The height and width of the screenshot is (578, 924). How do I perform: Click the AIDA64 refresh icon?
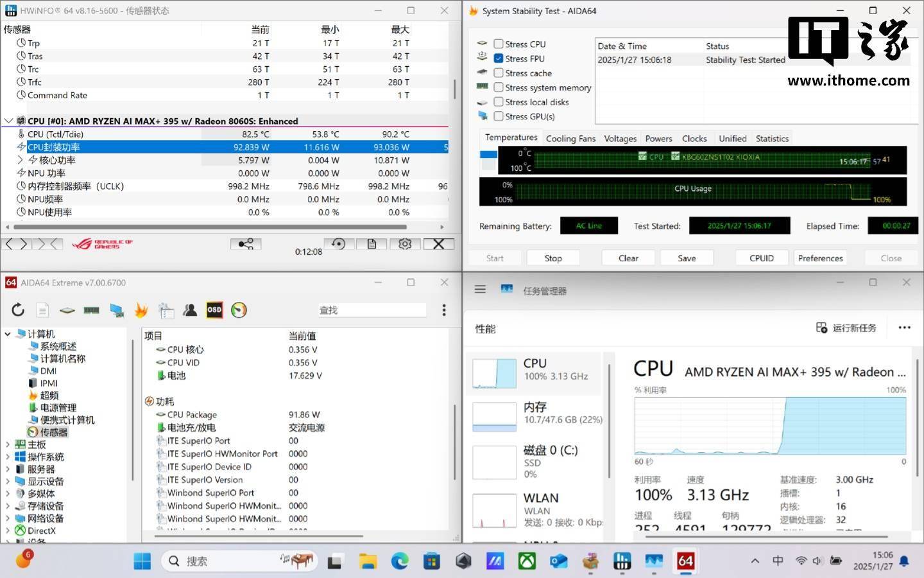[18, 310]
